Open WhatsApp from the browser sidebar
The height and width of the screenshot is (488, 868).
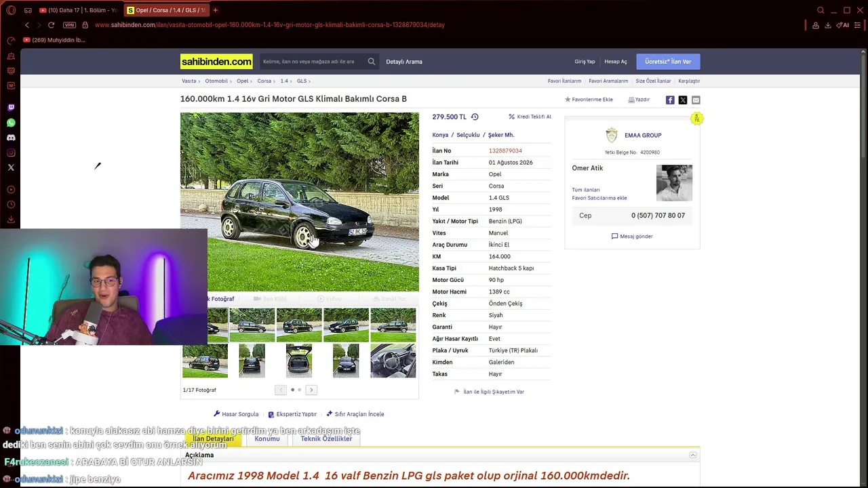click(11, 123)
